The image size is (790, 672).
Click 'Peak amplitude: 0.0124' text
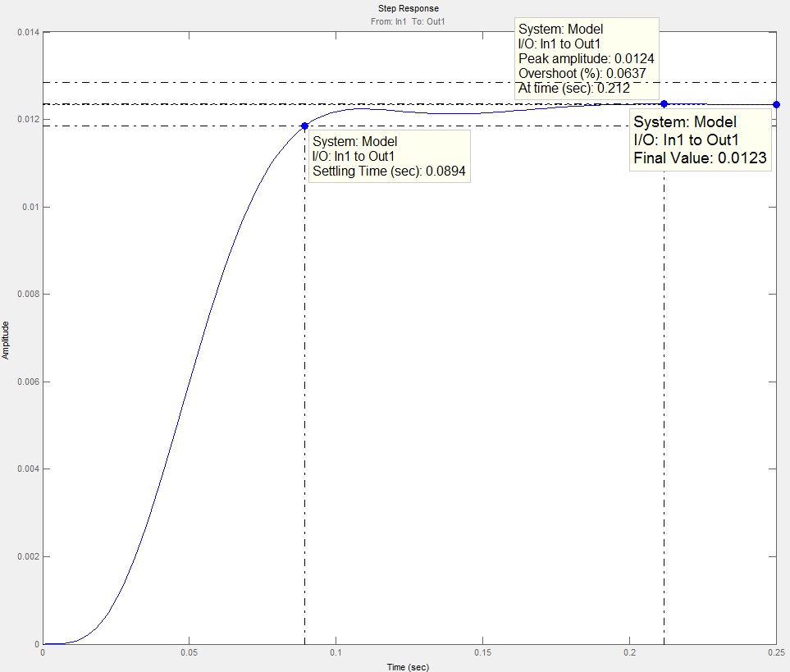point(586,59)
